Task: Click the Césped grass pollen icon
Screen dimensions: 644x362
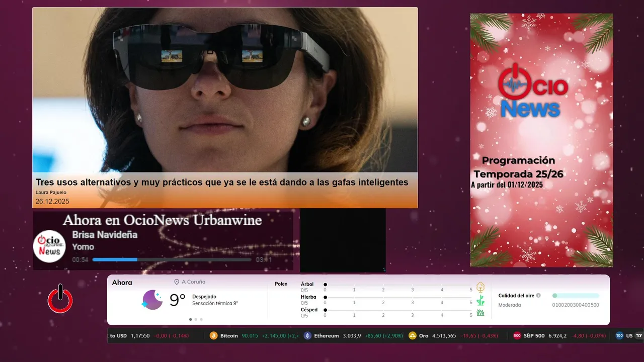Action: [480, 313]
